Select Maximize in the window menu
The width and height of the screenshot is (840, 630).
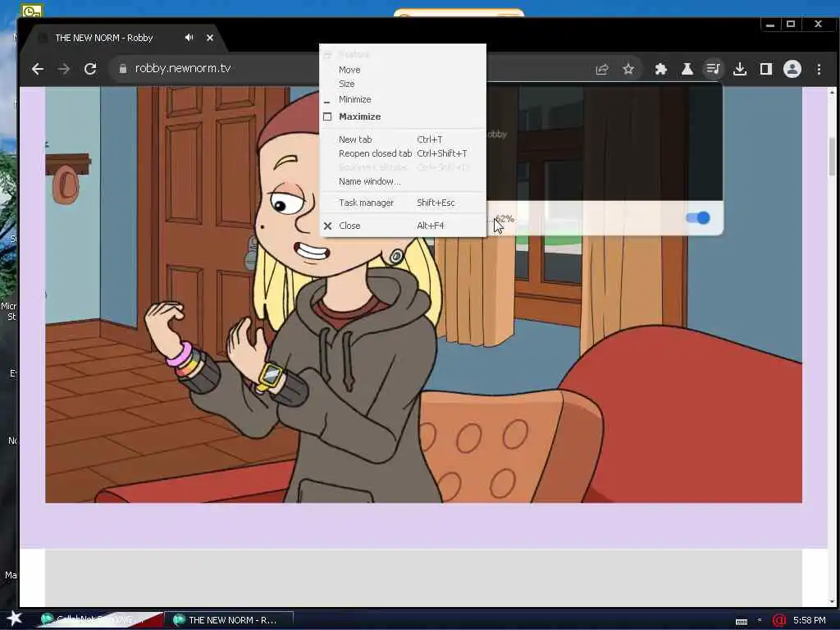click(x=403, y=116)
